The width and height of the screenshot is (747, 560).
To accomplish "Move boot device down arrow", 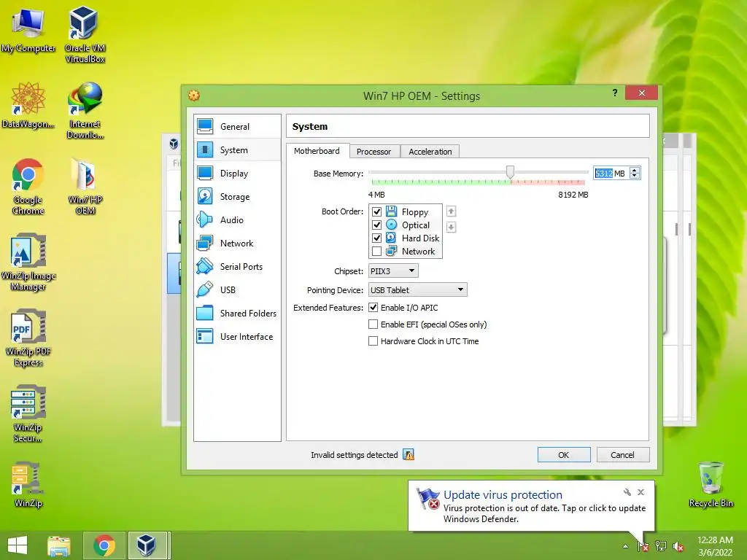I will click(451, 227).
